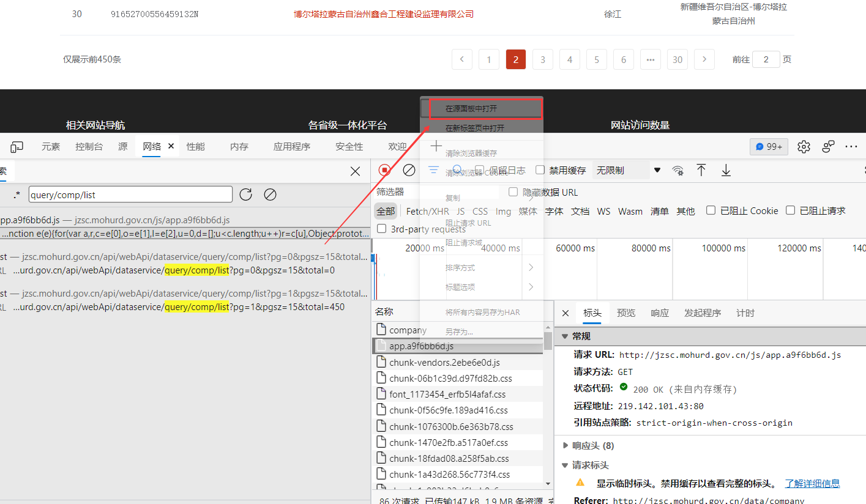Clear the network log
Image resolution: width=866 pixels, height=504 pixels.
409,170
